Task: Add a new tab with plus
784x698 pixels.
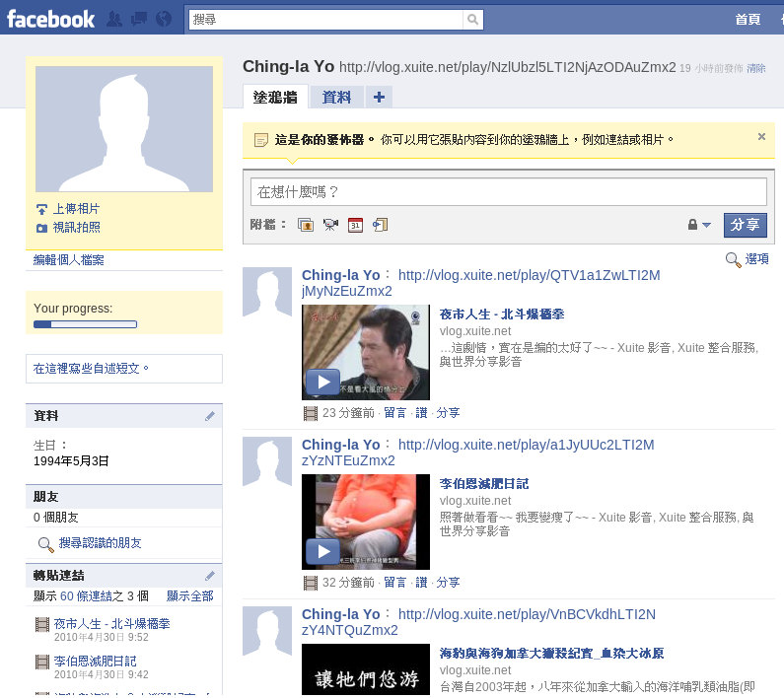Action: pyautogui.click(x=379, y=97)
